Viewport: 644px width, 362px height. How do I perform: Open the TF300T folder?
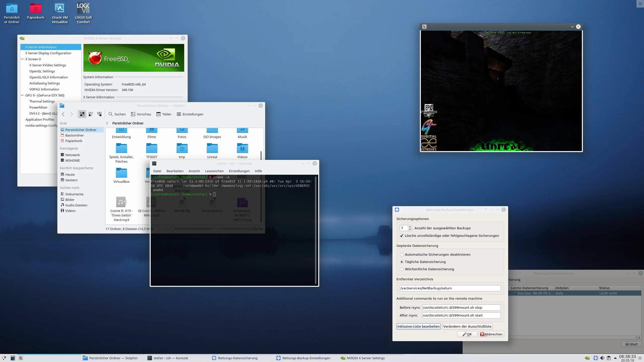[152, 151]
